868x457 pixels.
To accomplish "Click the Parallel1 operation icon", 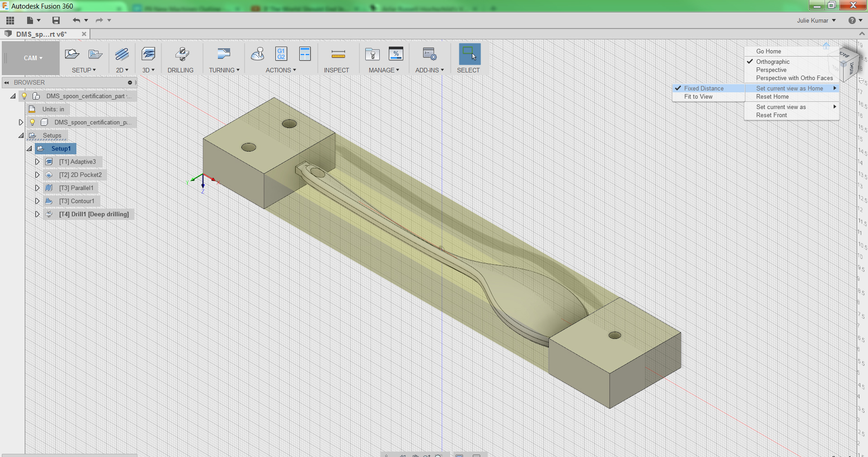I will click(49, 188).
